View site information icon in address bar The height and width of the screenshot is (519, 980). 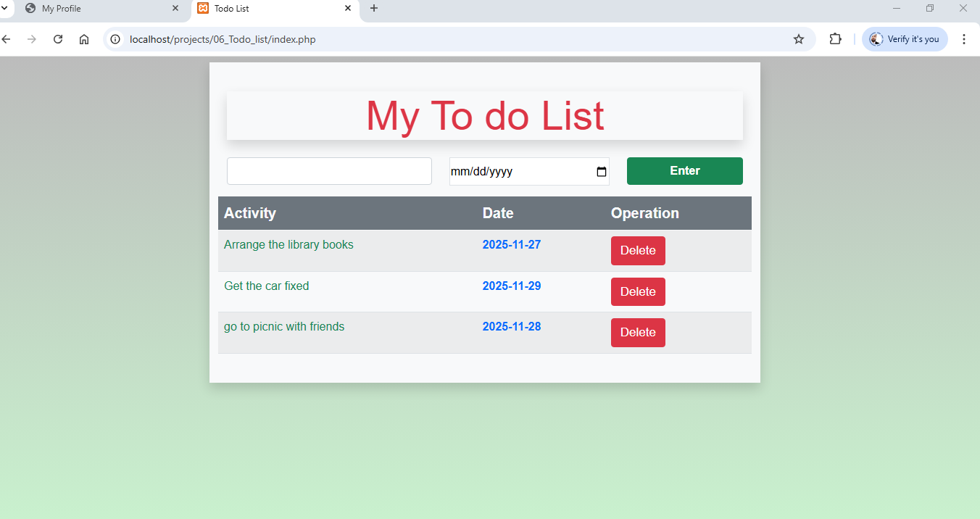coord(115,39)
